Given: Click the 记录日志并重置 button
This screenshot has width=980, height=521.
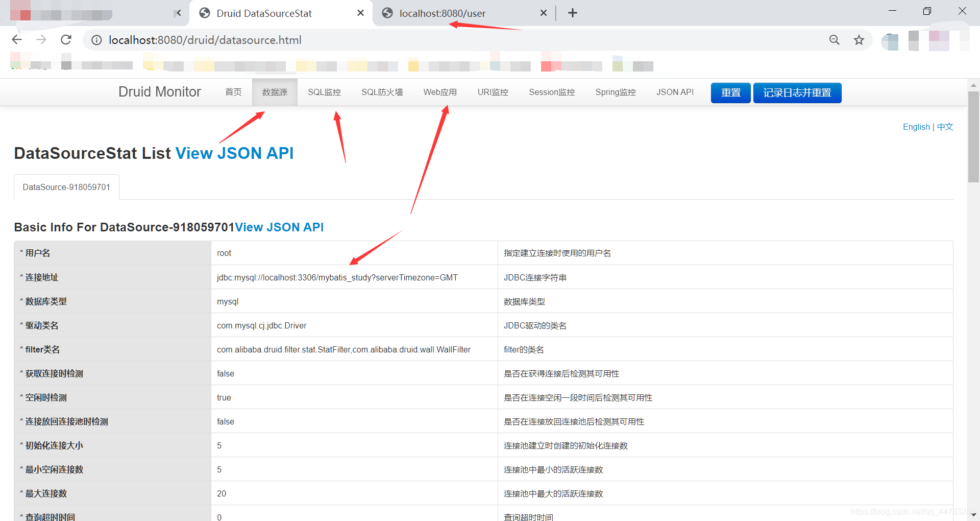Looking at the screenshot, I should click(x=797, y=93).
